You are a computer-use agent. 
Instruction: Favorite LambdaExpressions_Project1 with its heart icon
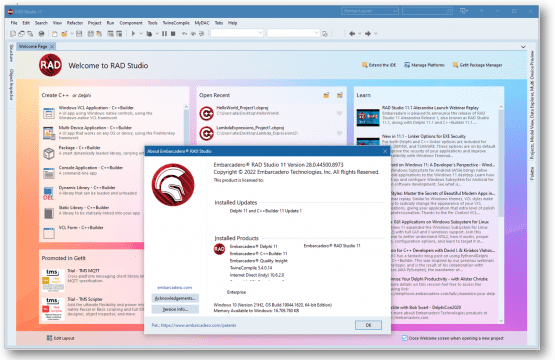(x=339, y=133)
